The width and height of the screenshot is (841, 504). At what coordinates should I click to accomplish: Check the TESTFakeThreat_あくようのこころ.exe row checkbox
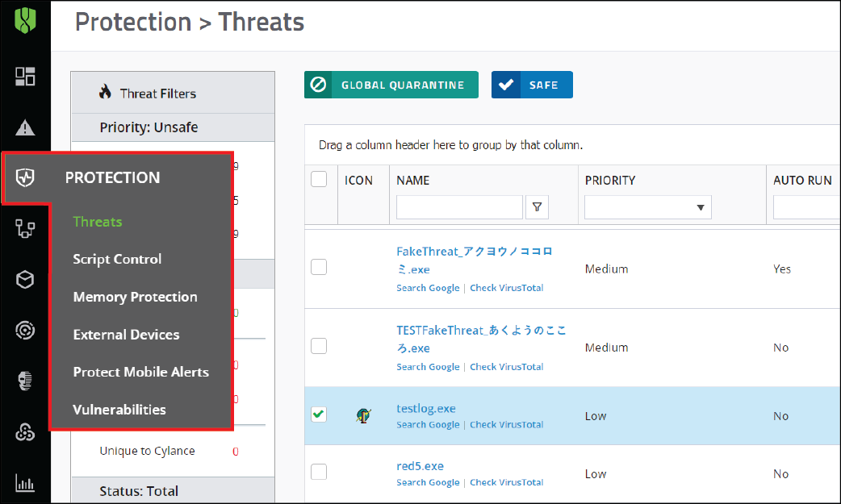pos(319,346)
